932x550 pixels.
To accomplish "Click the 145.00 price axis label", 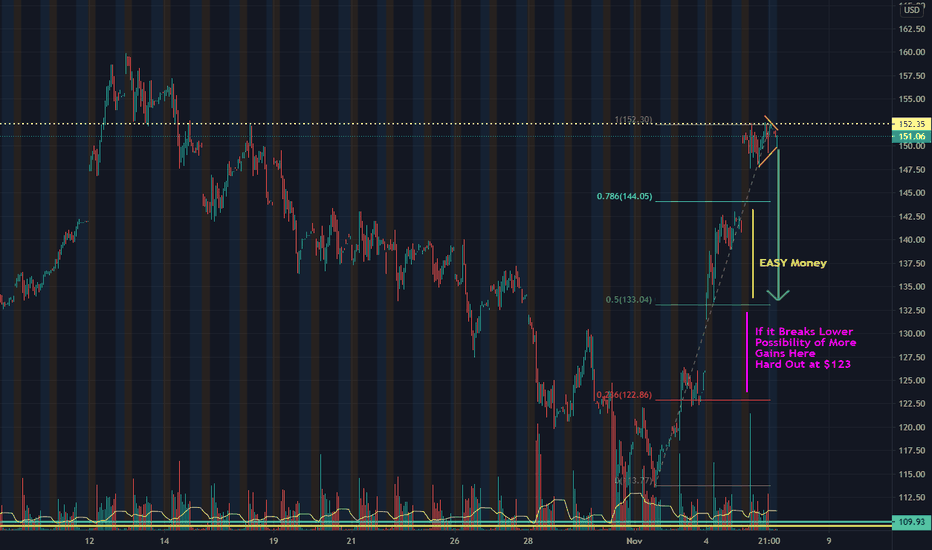I will pyautogui.click(x=912, y=193).
